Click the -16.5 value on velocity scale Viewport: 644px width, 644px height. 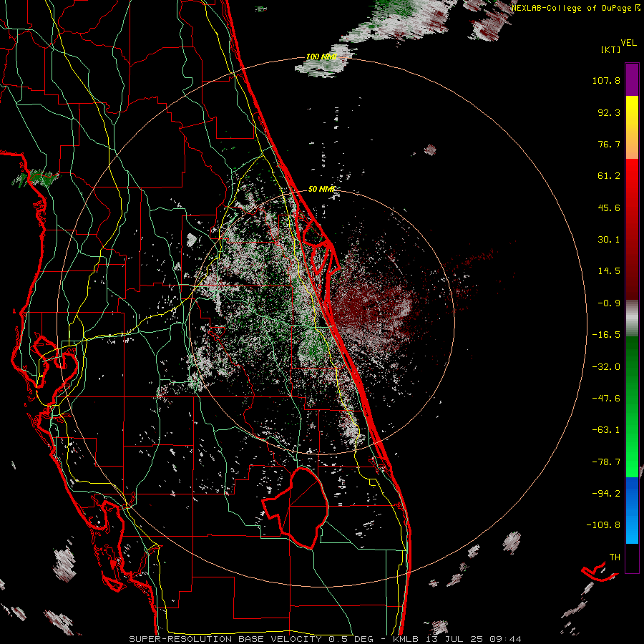pos(606,335)
